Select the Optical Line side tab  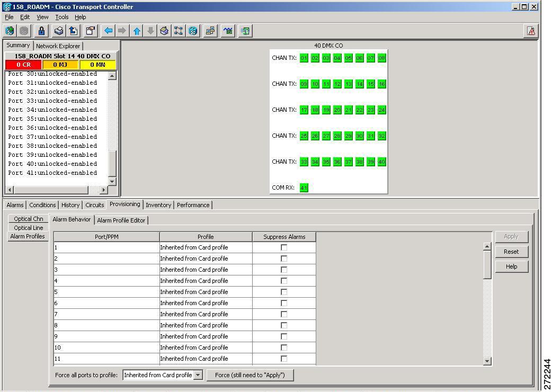28,228
